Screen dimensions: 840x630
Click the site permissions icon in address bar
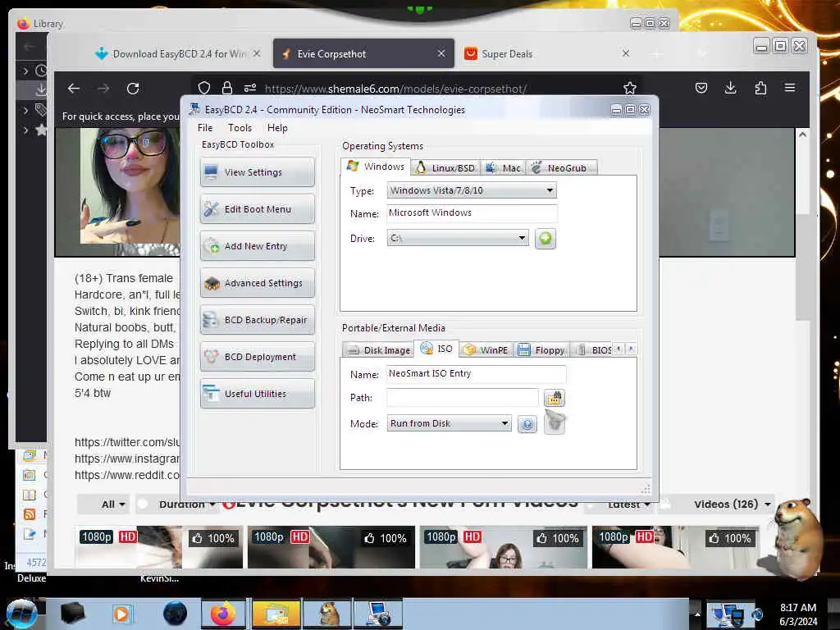[250, 88]
